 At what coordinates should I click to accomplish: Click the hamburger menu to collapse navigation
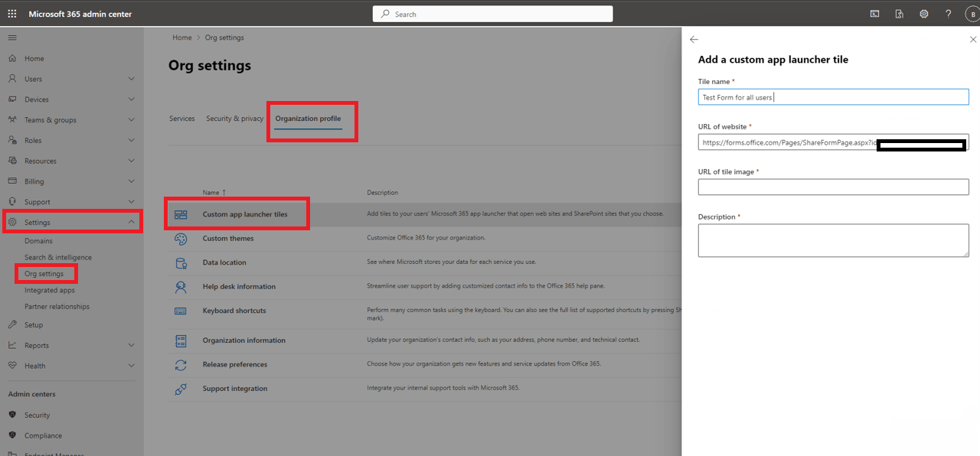[11, 37]
